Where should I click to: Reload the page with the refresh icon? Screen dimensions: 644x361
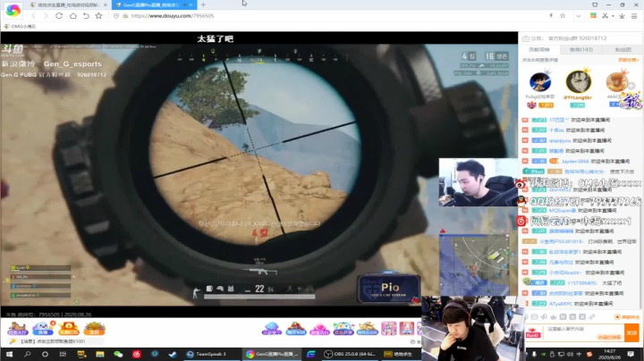pos(59,15)
